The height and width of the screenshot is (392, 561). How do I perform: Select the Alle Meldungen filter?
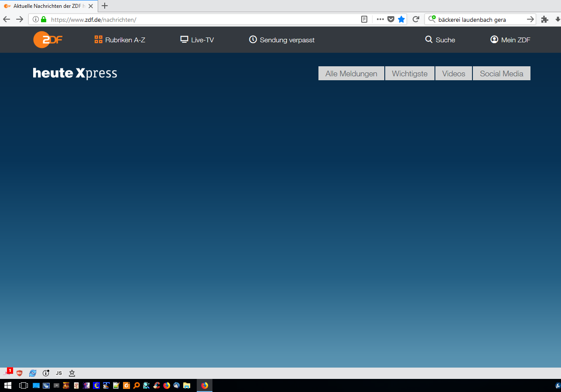[x=351, y=73]
